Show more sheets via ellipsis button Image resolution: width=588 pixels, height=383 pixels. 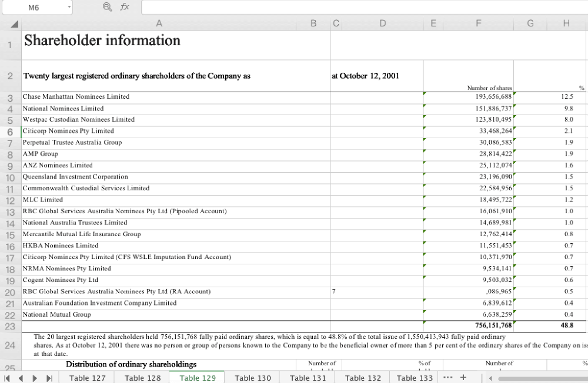coord(447,377)
